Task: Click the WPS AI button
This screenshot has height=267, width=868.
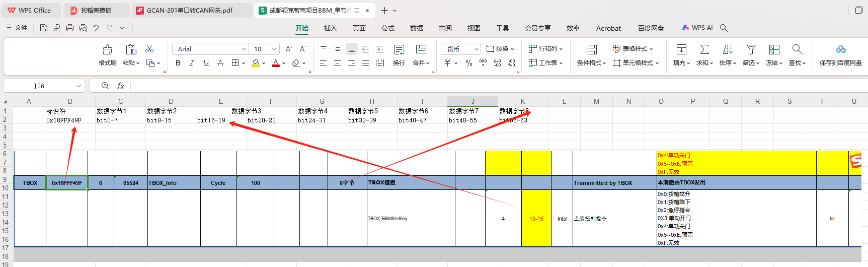Action: pyautogui.click(x=697, y=28)
